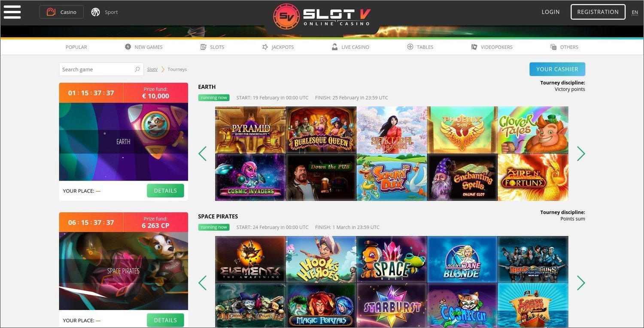This screenshot has height=328, width=644.
Task: Select the Tables category
Action: pyautogui.click(x=420, y=47)
